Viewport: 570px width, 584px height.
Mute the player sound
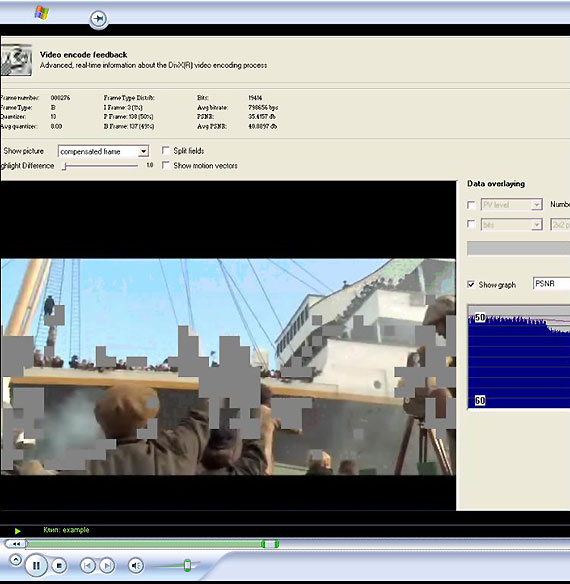(x=136, y=566)
